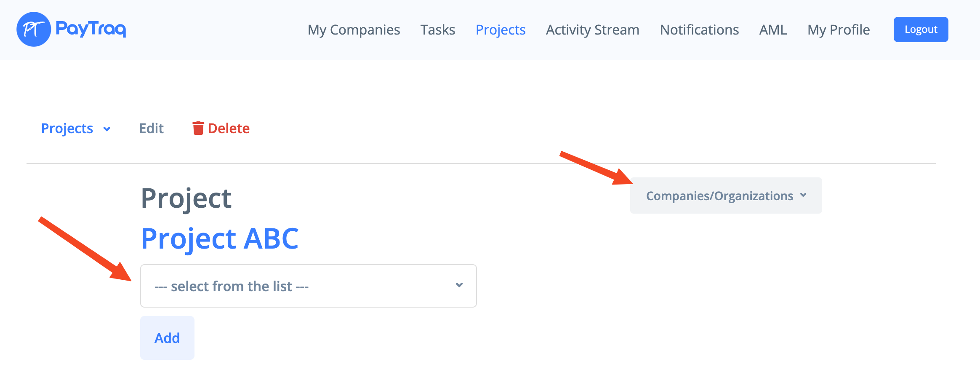Screen dimensions: 980x391
Task: Click the Add button
Action: [167, 338]
